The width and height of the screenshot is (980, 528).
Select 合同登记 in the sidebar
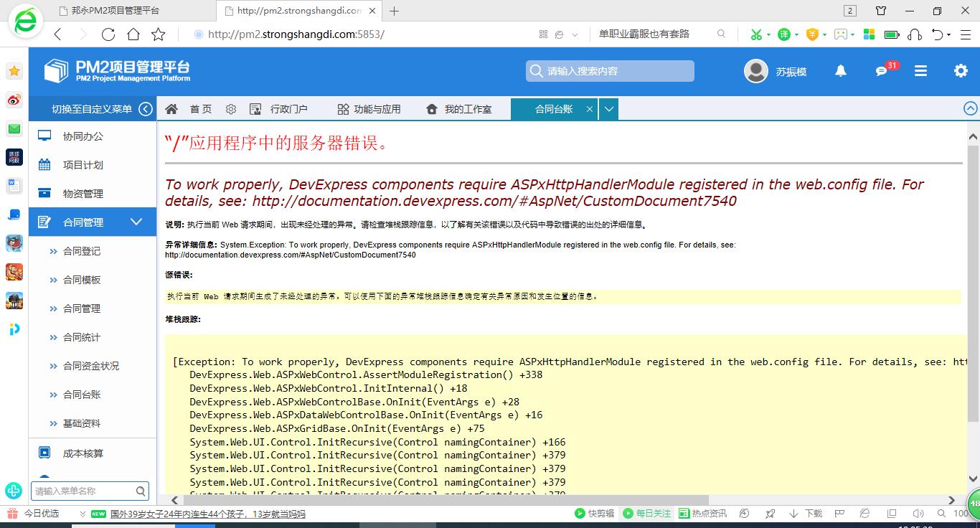(82, 251)
